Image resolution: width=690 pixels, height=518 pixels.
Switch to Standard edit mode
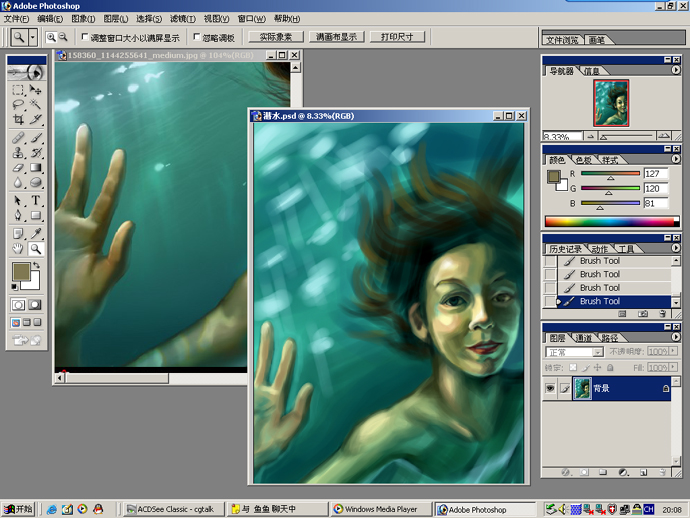click(x=18, y=305)
